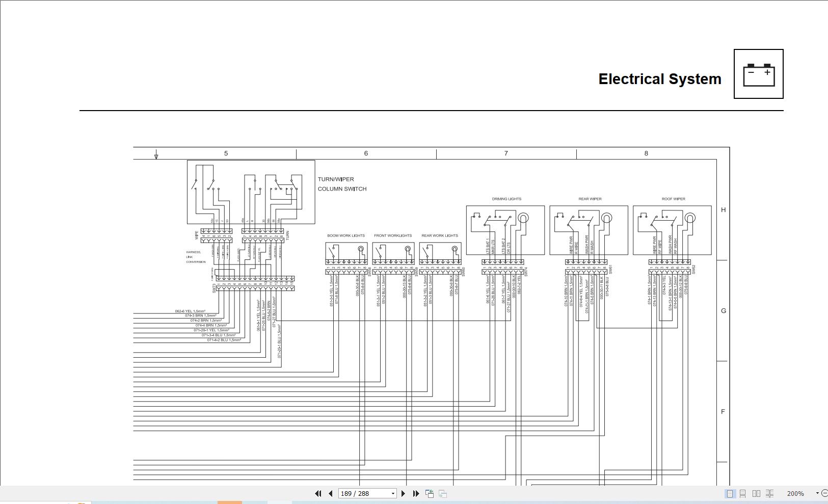
Task: Return to the previous view
Action: [429, 493]
